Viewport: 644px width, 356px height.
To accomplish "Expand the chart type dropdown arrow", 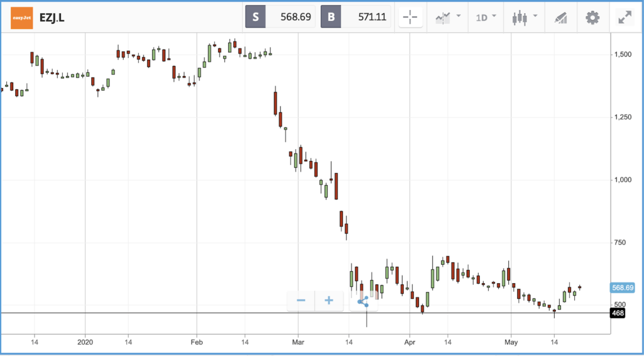I will 535,16.
